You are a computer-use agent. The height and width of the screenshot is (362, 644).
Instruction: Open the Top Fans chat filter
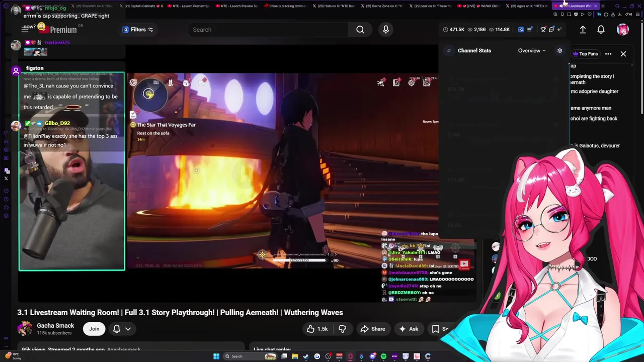585,54
